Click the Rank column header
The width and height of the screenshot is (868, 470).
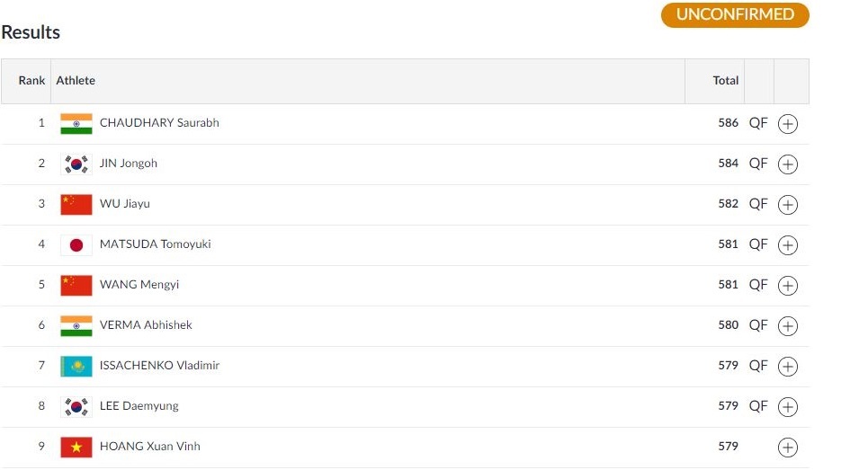point(31,81)
